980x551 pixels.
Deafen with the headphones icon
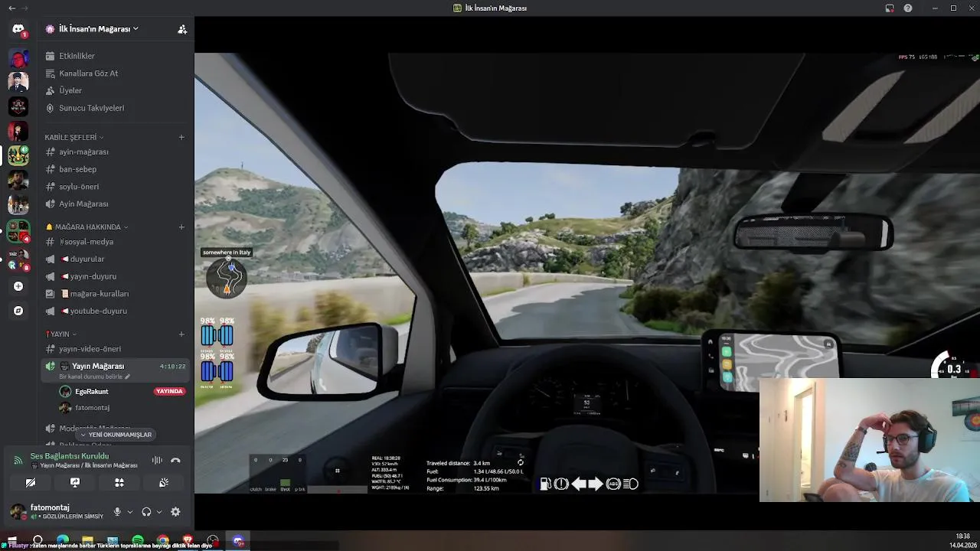146,512
